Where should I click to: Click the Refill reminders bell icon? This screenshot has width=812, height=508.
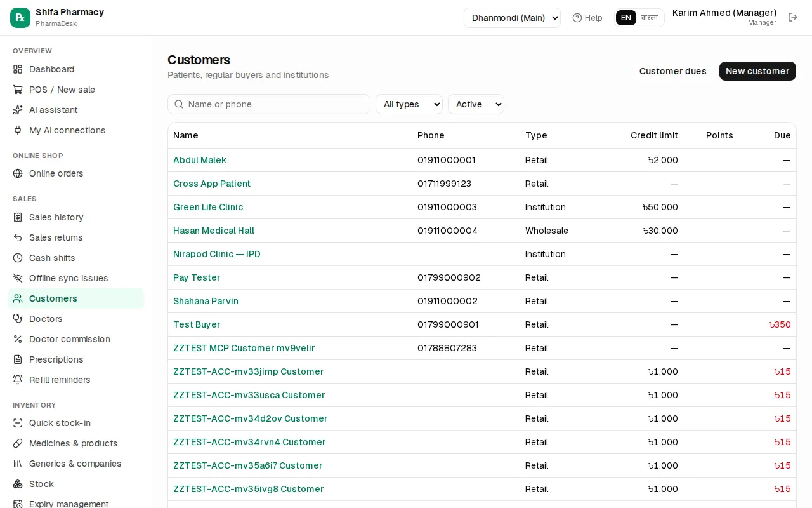coord(18,380)
